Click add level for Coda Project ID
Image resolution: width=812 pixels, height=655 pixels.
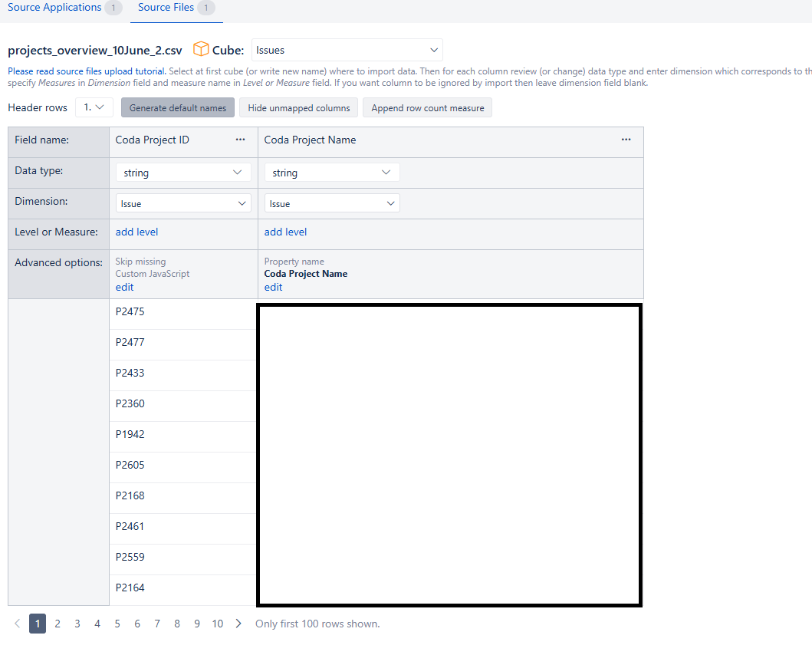click(x=136, y=232)
